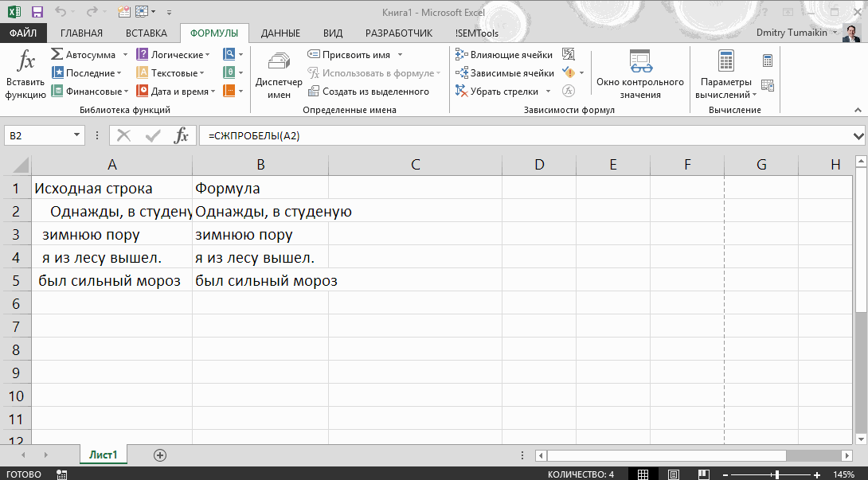Image resolution: width=868 pixels, height=480 pixels.
Task: Expand the error checking dropdown arrow
Action: point(581,72)
